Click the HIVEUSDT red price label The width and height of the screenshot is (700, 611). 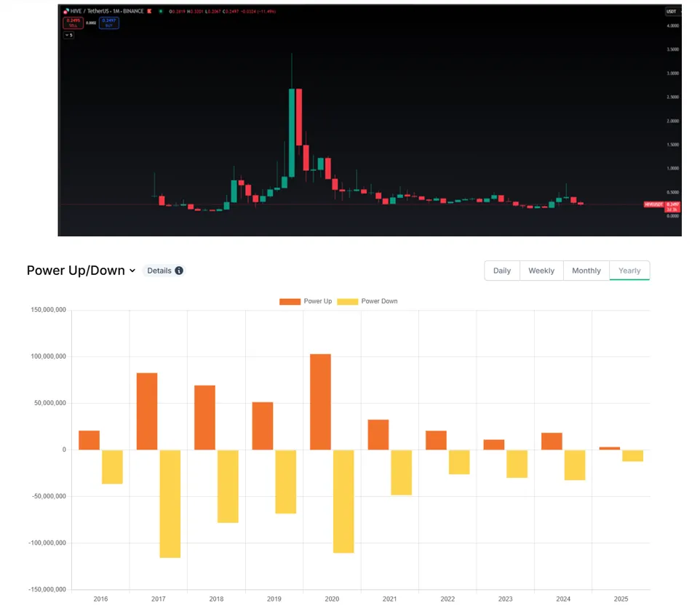[653, 204]
